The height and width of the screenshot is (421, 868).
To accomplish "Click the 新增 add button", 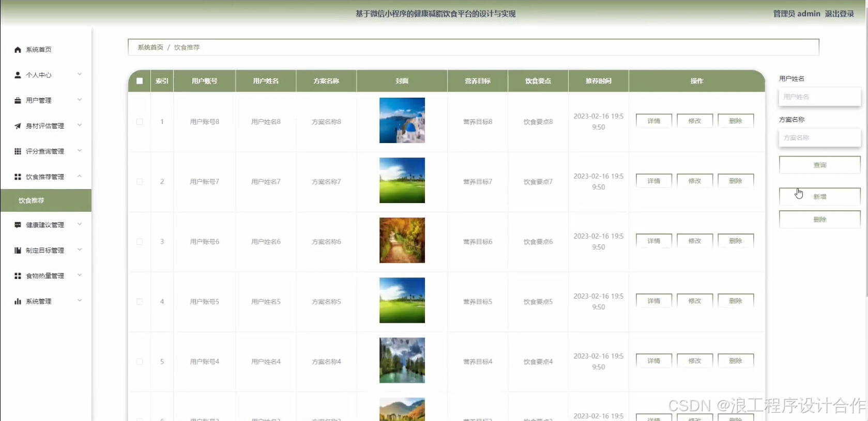I will 820,197.
